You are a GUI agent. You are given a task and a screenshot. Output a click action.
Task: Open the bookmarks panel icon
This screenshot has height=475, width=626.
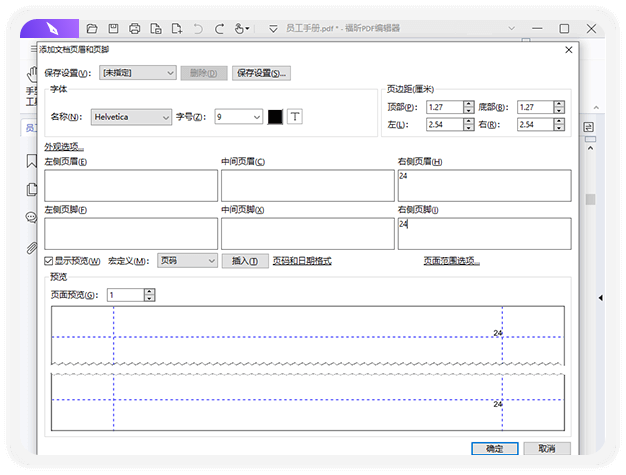click(x=32, y=161)
